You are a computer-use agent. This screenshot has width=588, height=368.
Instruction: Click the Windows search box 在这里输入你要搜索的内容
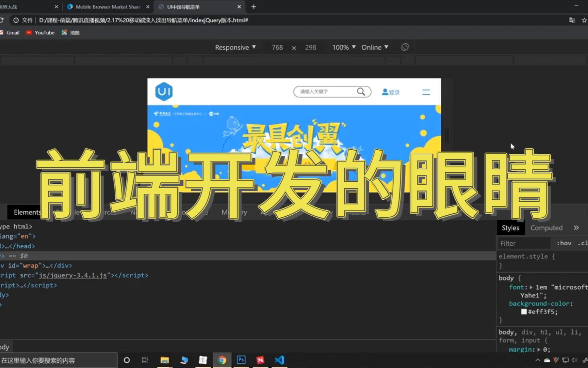click(59, 360)
